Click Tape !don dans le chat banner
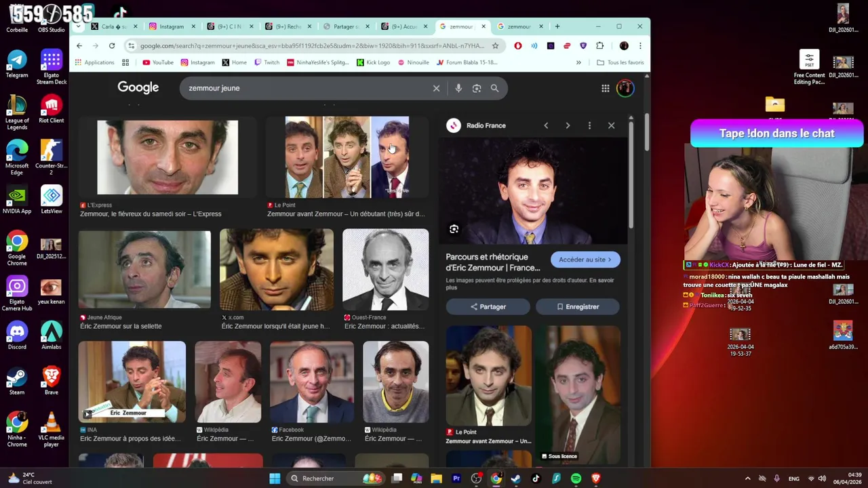 [776, 134]
